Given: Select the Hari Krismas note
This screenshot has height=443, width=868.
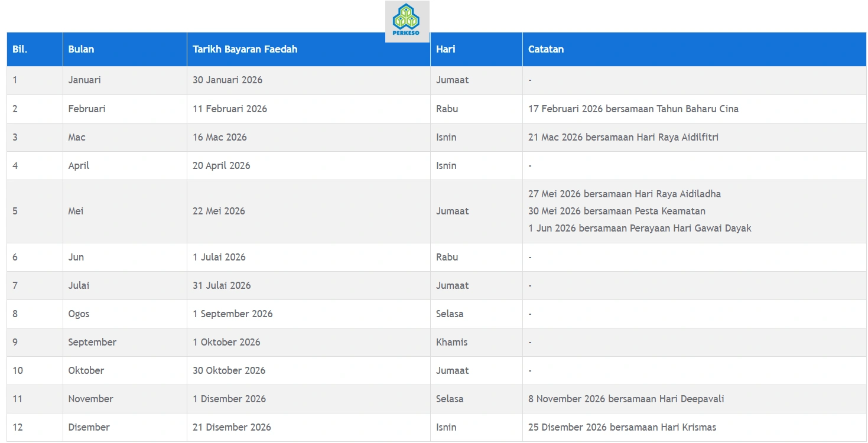Looking at the screenshot, I should pos(622,427).
